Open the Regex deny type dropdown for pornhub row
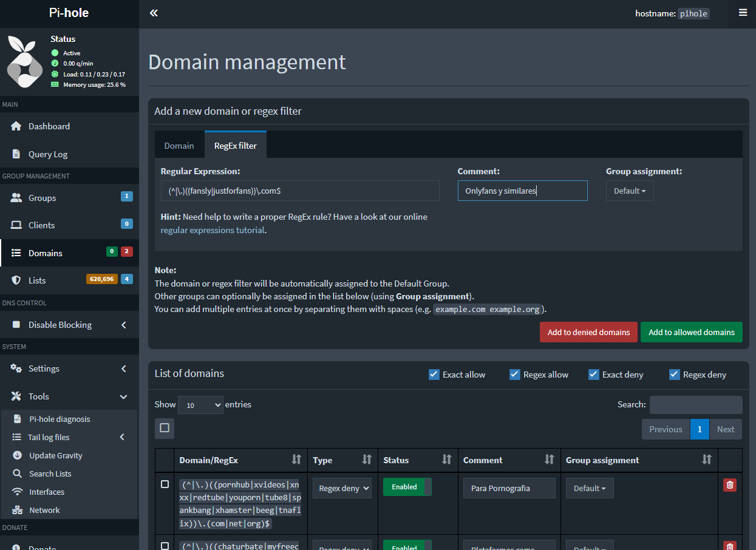 pos(342,488)
